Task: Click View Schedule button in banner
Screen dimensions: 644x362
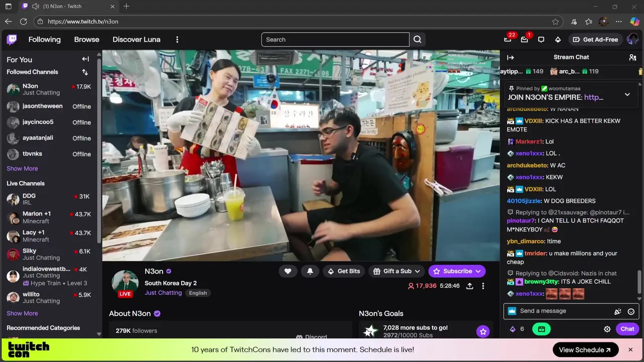Action: pos(586,350)
